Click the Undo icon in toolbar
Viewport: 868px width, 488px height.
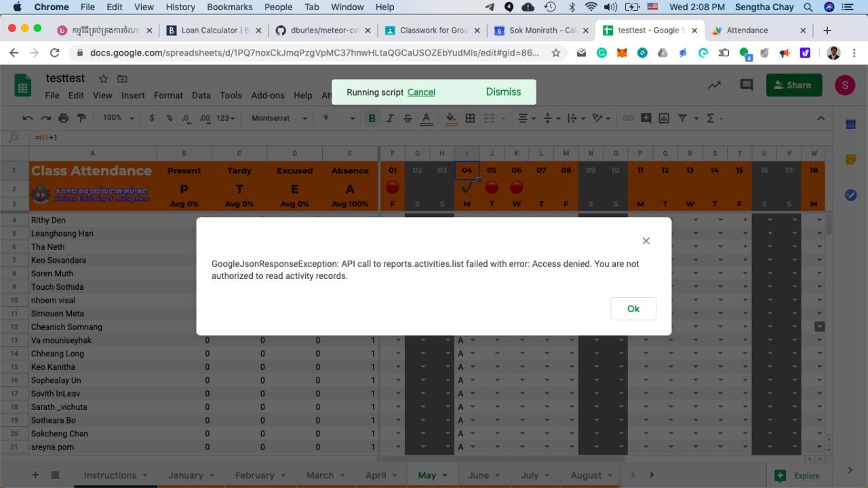click(x=28, y=118)
